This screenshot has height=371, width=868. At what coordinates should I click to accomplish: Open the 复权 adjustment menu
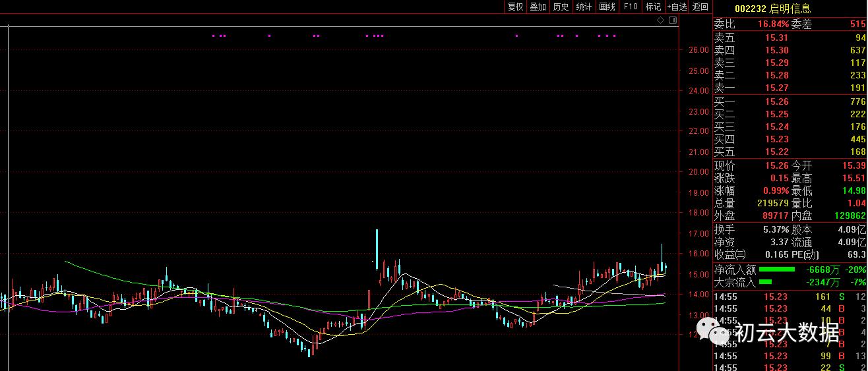[515, 7]
